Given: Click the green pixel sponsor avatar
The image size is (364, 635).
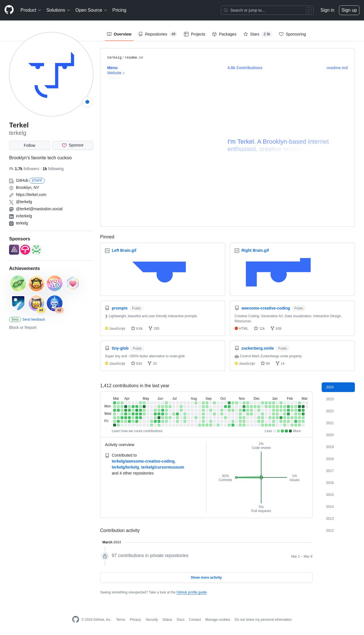Looking at the screenshot, I should (36, 250).
